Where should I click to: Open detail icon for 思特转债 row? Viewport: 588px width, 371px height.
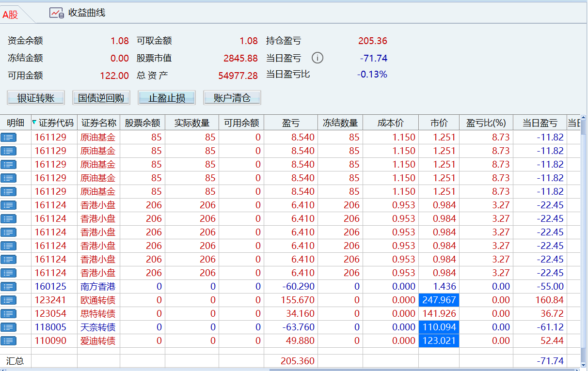9,314
